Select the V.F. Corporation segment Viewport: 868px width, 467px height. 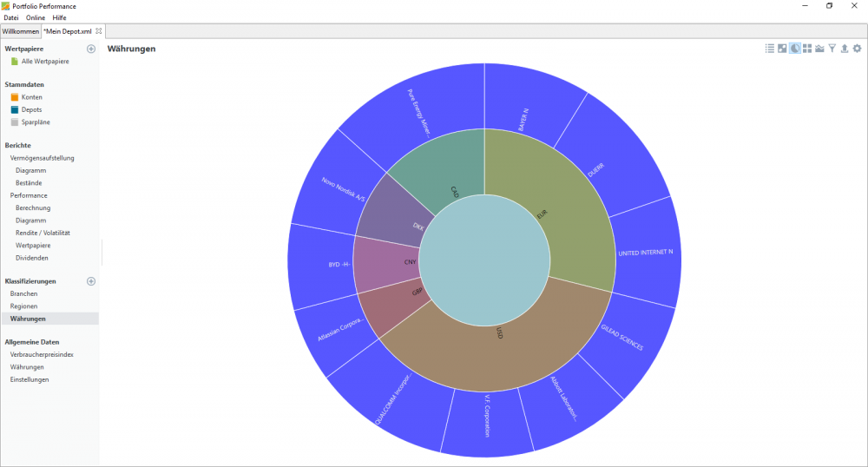487,424
